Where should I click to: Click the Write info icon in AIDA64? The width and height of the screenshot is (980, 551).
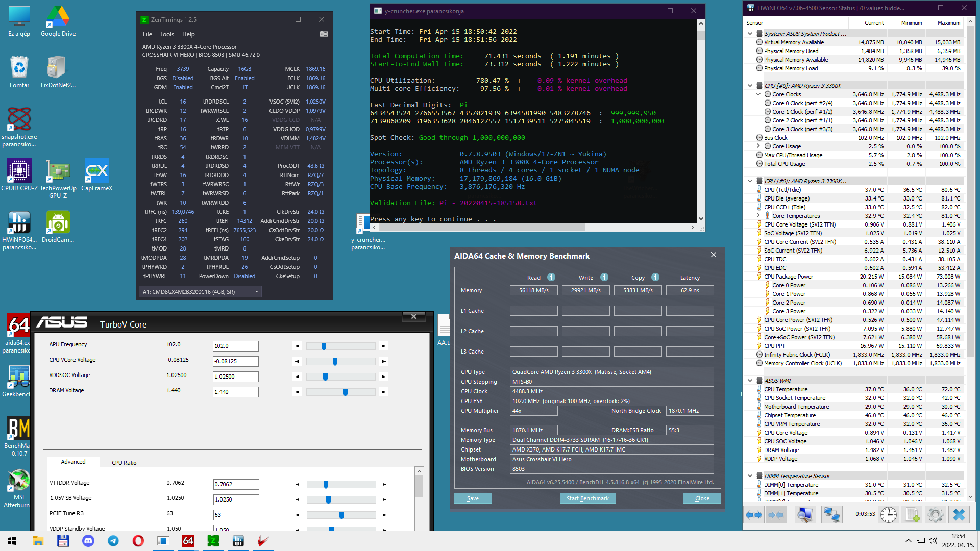[x=604, y=277]
